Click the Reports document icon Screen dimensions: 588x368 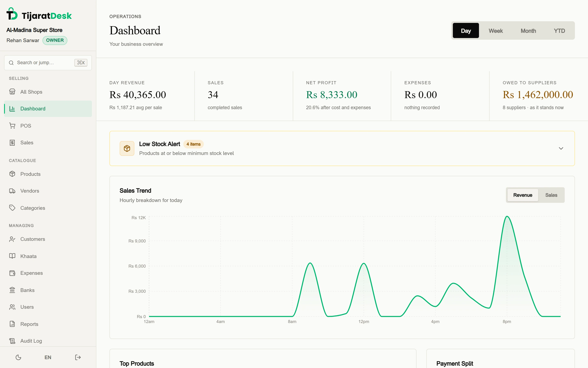click(12, 324)
